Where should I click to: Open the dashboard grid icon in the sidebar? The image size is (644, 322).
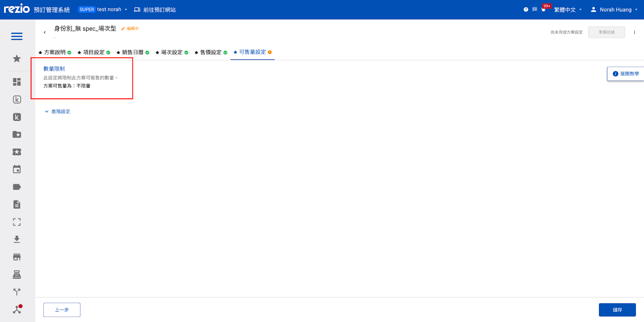(17, 82)
